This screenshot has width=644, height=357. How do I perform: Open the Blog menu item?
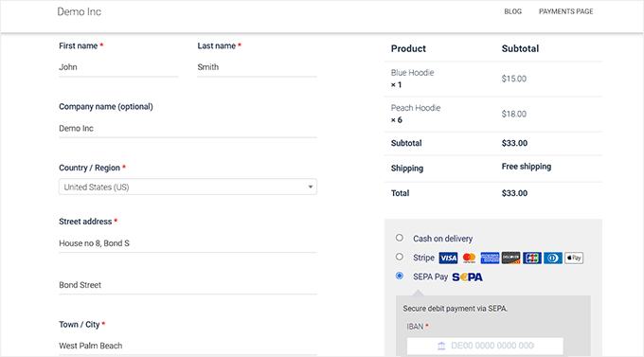tap(513, 11)
